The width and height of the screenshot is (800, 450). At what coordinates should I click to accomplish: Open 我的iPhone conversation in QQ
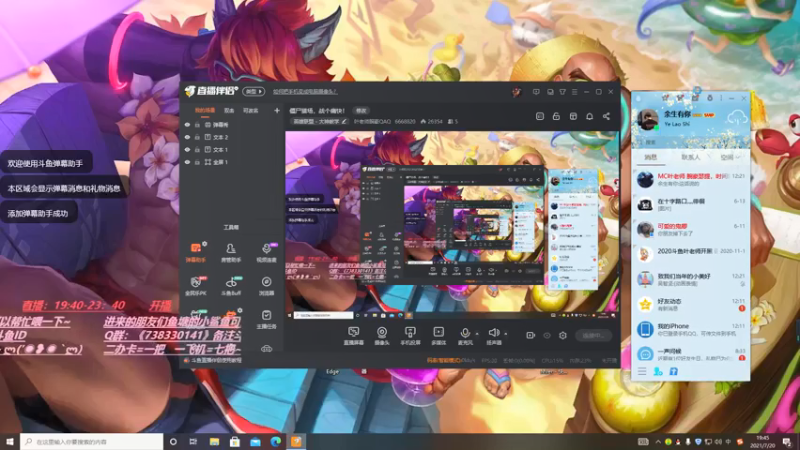(691, 330)
